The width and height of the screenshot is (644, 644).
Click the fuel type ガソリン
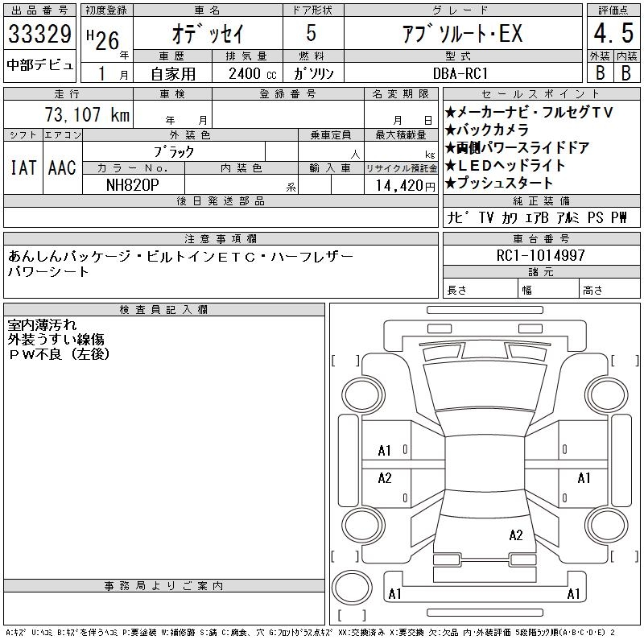pos(313,74)
